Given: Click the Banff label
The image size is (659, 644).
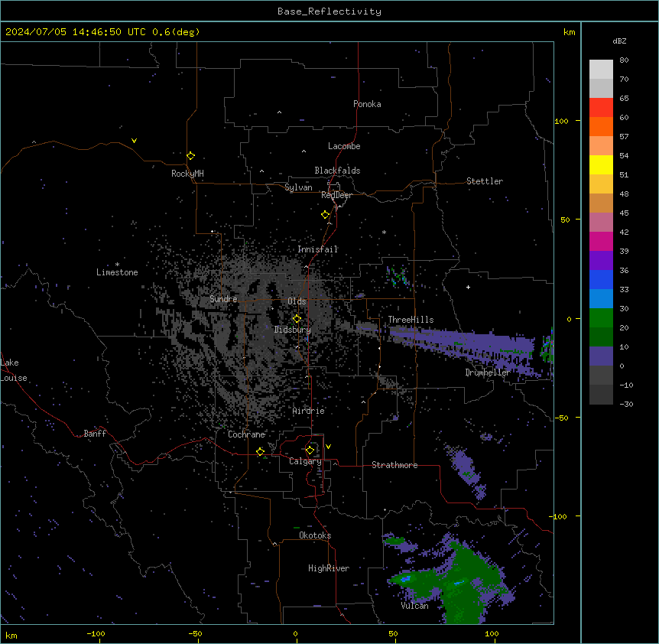Looking at the screenshot, I should [x=95, y=434].
